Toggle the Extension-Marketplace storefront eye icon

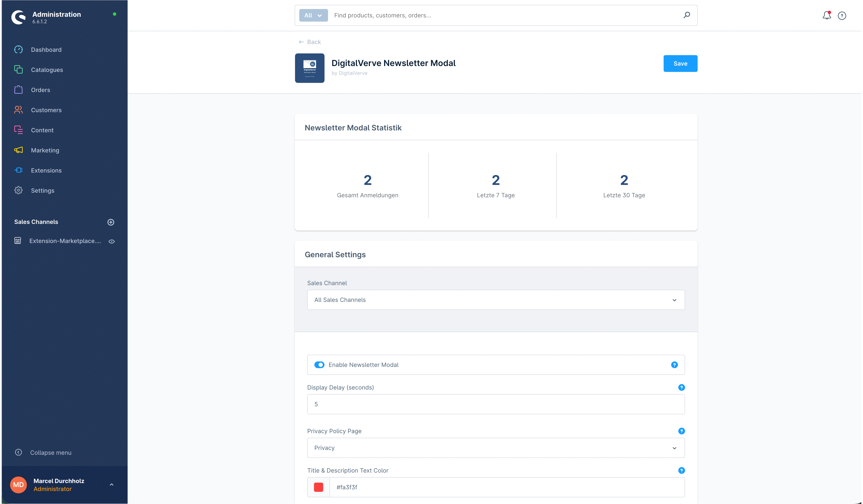[x=112, y=241]
